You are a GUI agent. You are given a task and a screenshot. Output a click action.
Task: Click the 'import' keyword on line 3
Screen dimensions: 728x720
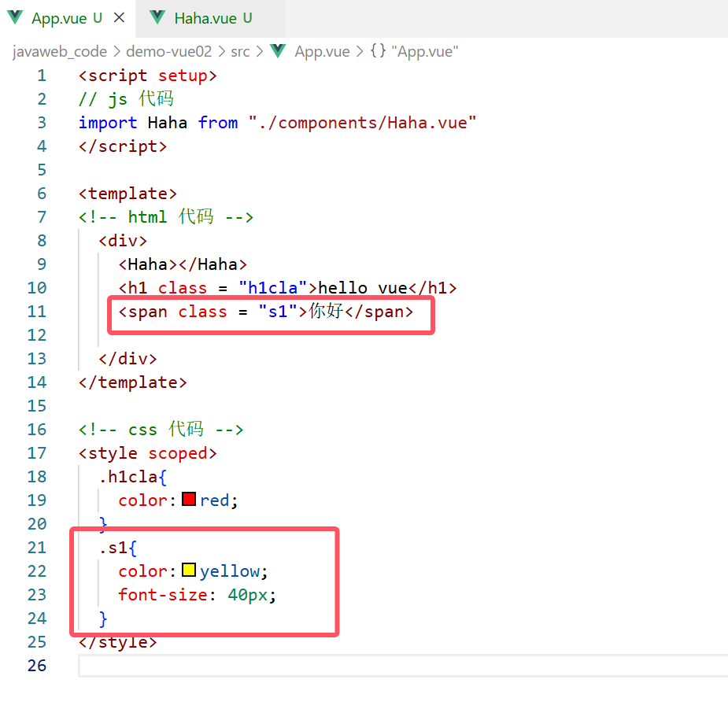click(x=108, y=123)
